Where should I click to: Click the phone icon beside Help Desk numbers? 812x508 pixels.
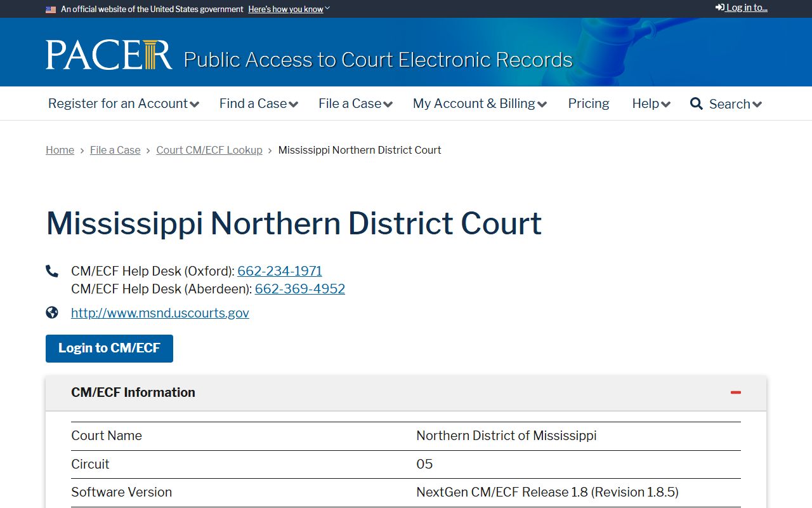click(52, 271)
